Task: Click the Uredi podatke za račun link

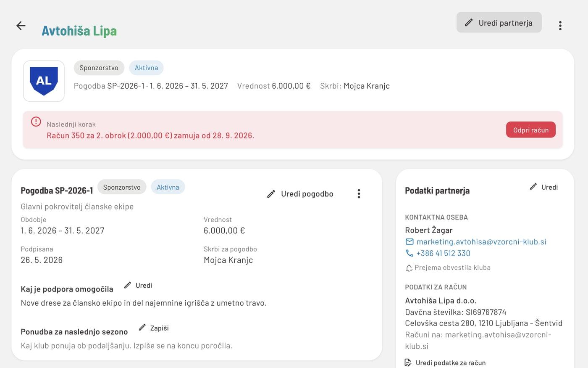Action: pos(445,363)
